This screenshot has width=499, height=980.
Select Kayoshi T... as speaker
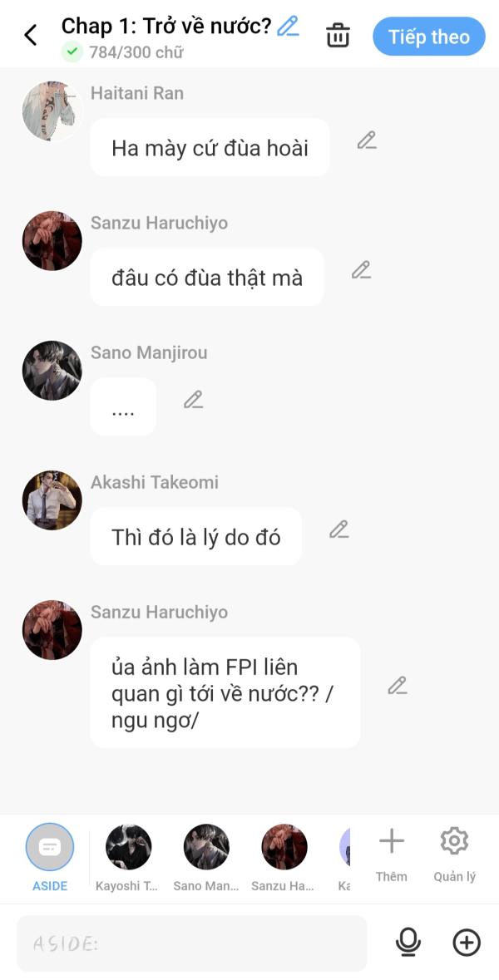[x=128, y=857]
